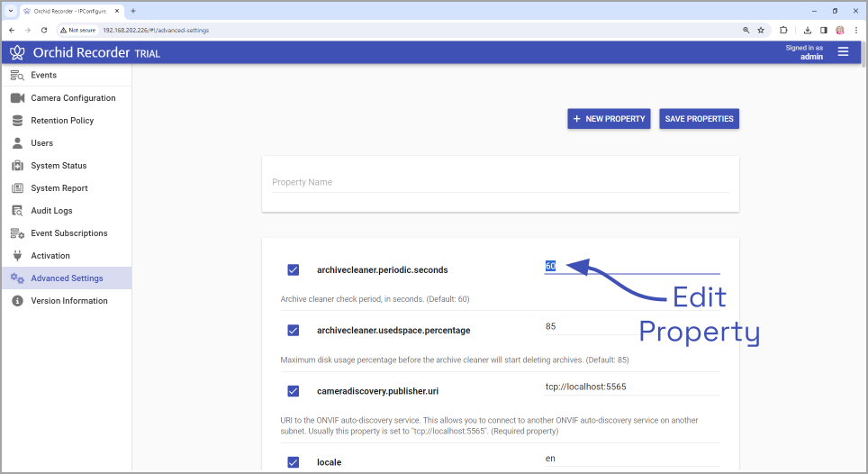Uncheck archivecleaner.usedspace.percentage checkbox

point(294,331)
